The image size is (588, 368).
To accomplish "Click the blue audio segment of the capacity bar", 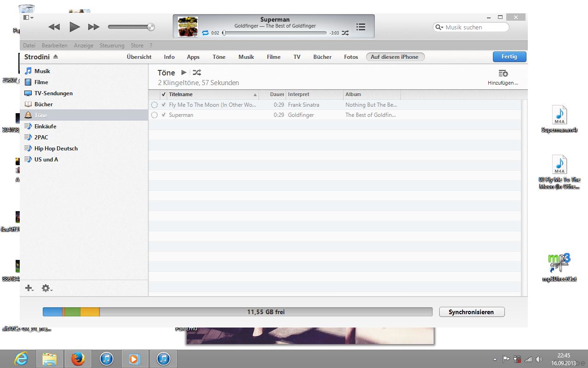I will [x=52, y=312].
